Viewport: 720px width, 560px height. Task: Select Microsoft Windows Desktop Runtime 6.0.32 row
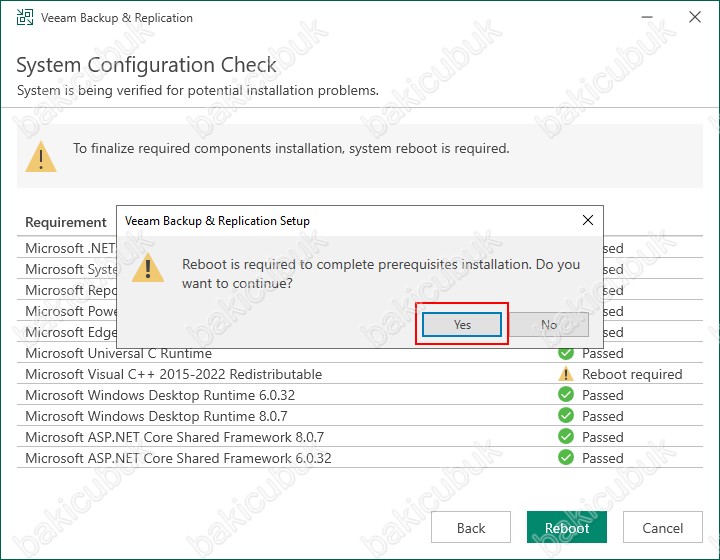tap(360, 395)
